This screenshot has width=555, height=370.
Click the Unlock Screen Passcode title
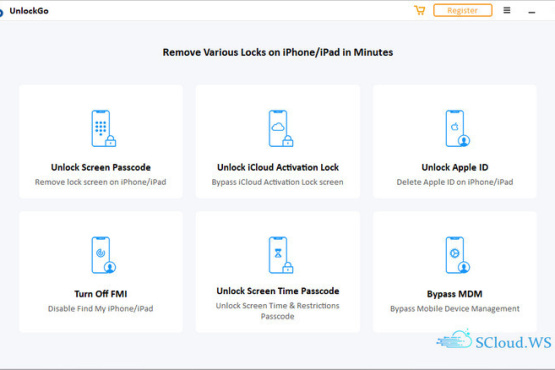point(101,167)
